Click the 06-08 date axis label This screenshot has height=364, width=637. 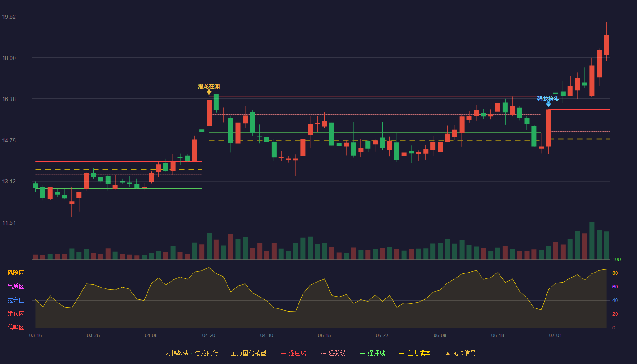coord(440,335)
